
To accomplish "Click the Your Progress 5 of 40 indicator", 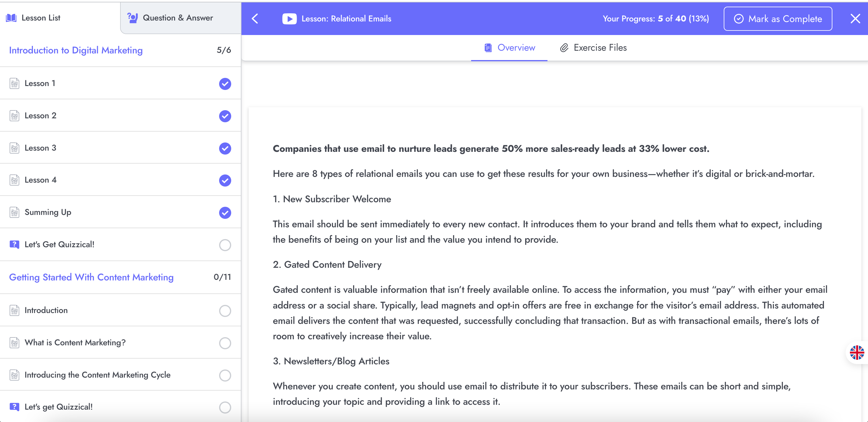I will 656,19.
